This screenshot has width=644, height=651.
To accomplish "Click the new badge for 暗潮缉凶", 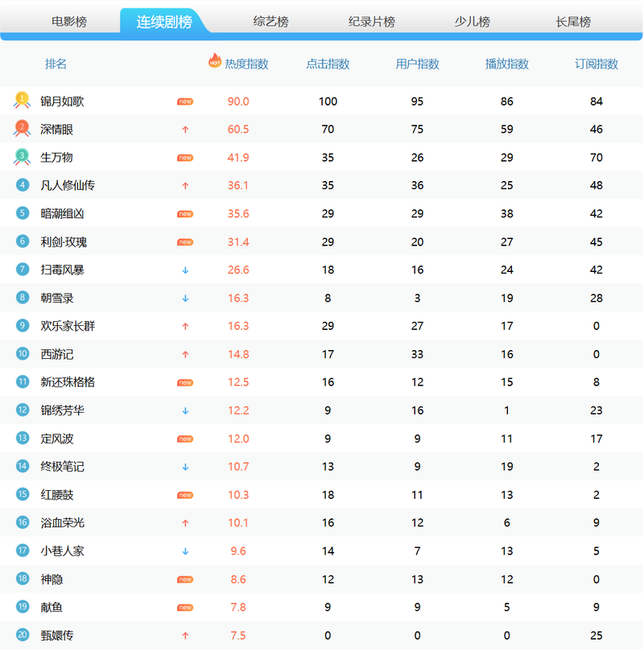I will [185, 214].
